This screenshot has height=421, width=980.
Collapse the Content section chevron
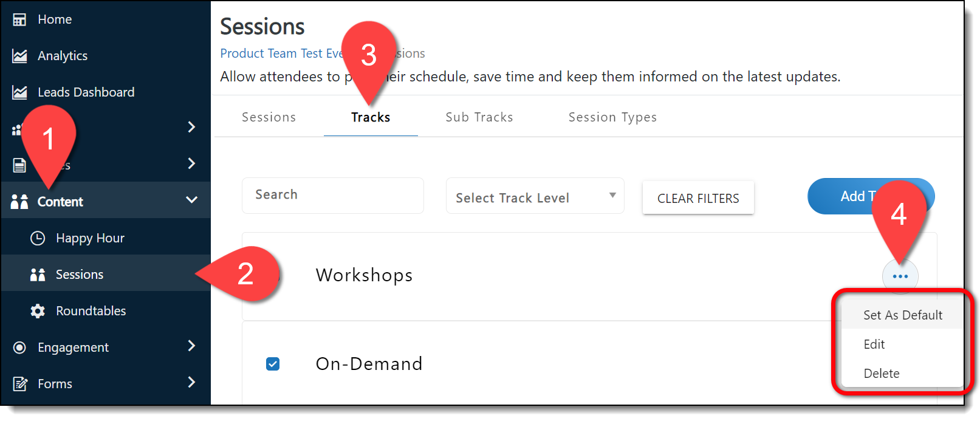[191, 200]
